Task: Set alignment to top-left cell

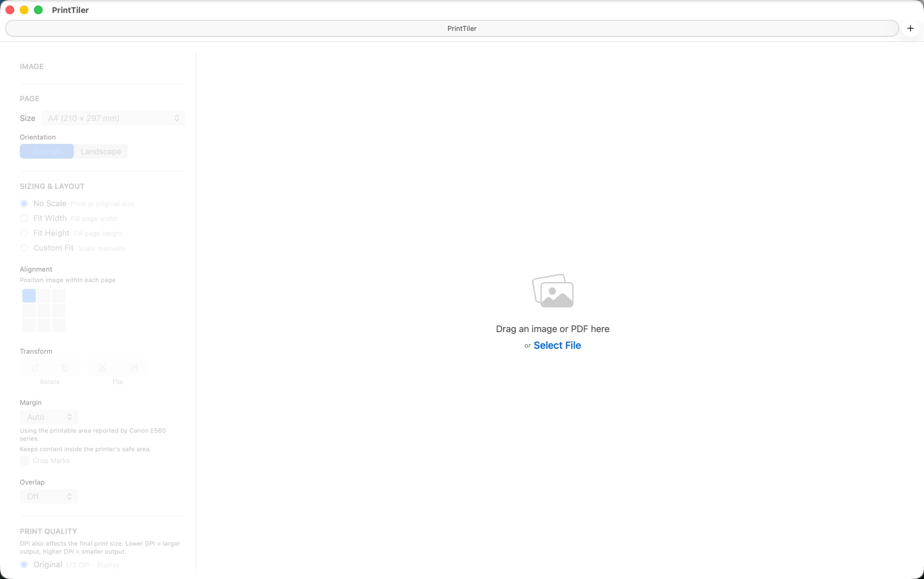Action: point(29,295)
